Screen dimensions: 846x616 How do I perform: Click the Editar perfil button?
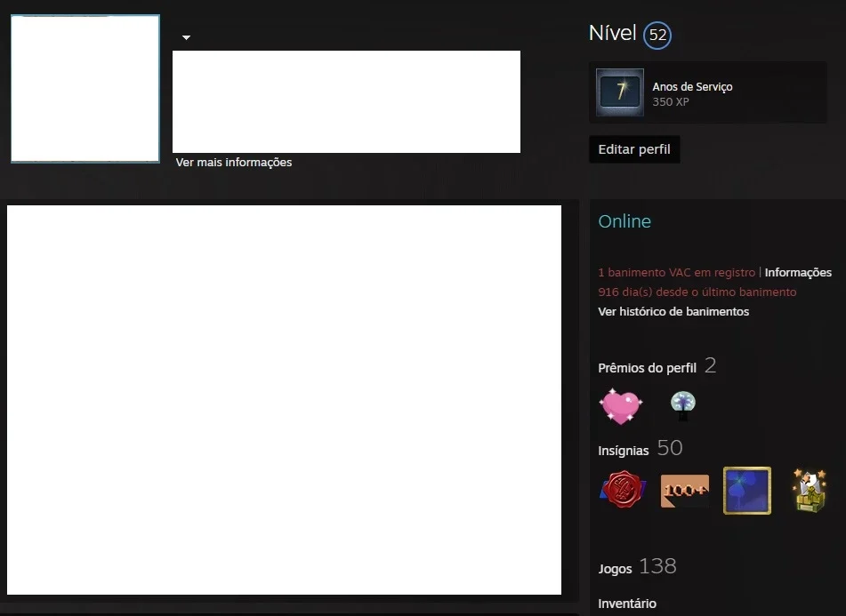634,149
